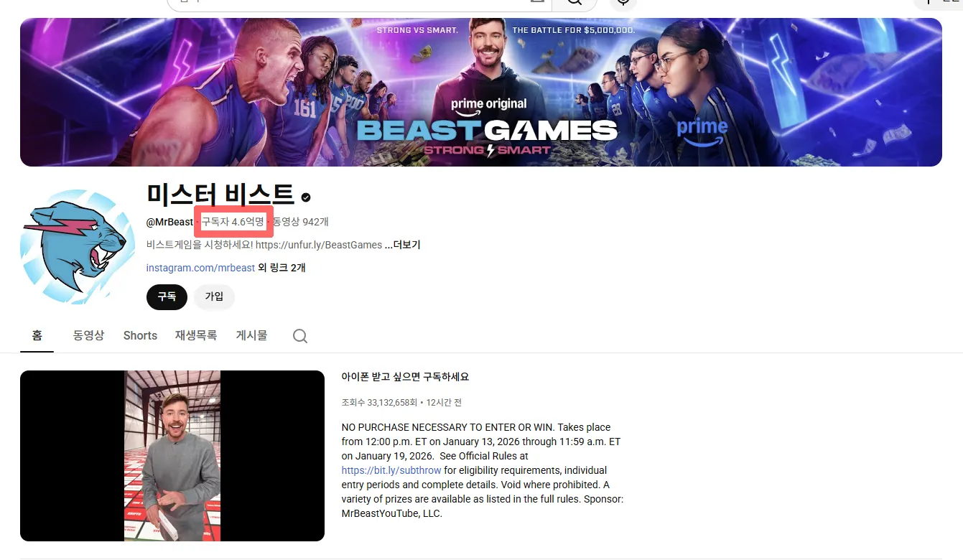Activate voice search microphone icon
963x560 pixels.
(x=623, y=2)
